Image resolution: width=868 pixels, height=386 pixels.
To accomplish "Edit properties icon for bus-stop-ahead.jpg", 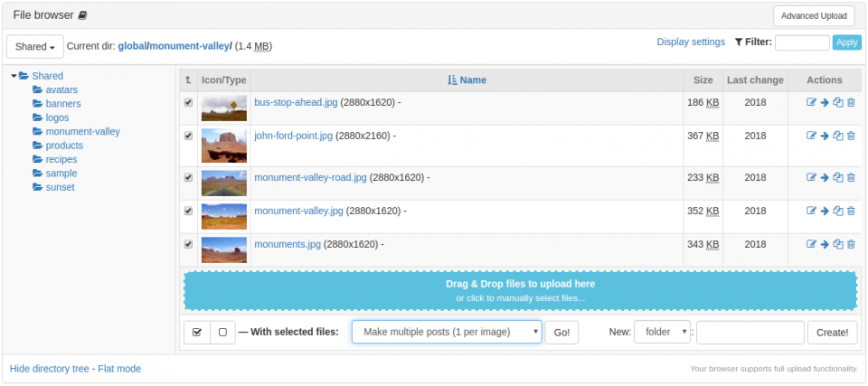I will coord(811,102).
